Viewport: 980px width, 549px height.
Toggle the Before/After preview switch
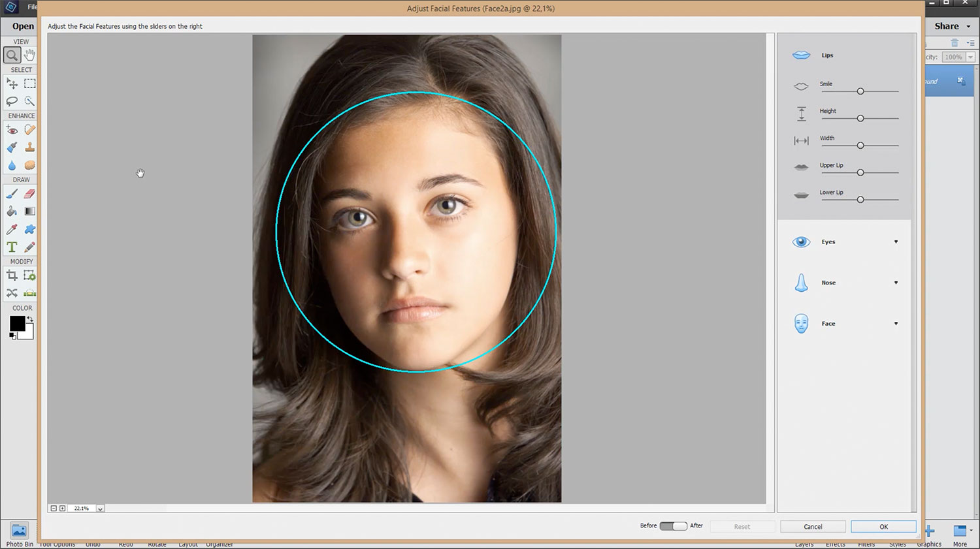pos(673,526)
